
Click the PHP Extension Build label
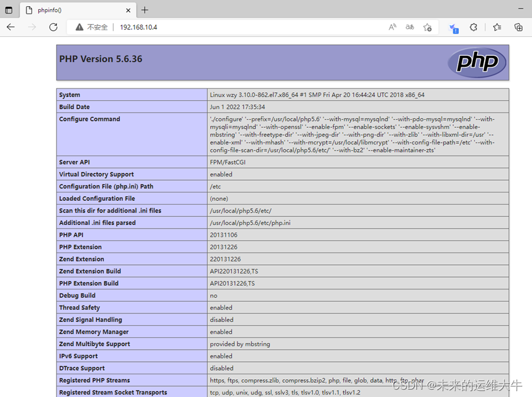click(89, 283)
